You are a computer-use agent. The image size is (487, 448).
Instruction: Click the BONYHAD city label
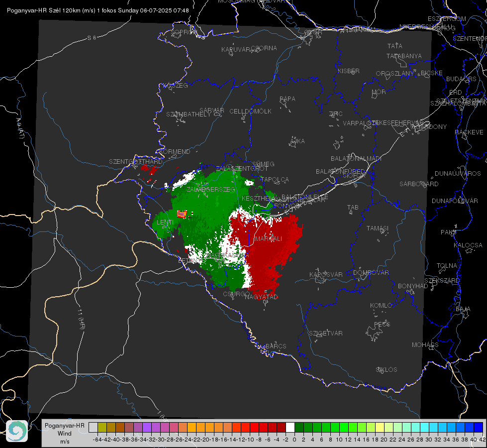tap(413, 286)
